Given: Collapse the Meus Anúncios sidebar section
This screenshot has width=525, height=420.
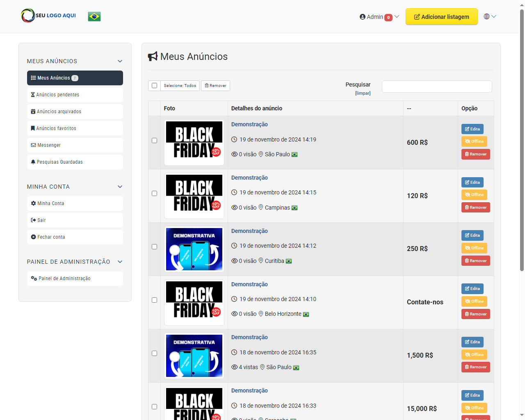Looking at the screenshot, I should point(120,61).
